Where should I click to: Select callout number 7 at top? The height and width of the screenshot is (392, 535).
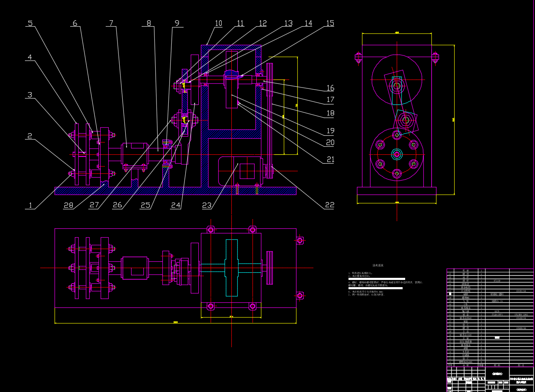pyautogui.click(x=111, y=23)
